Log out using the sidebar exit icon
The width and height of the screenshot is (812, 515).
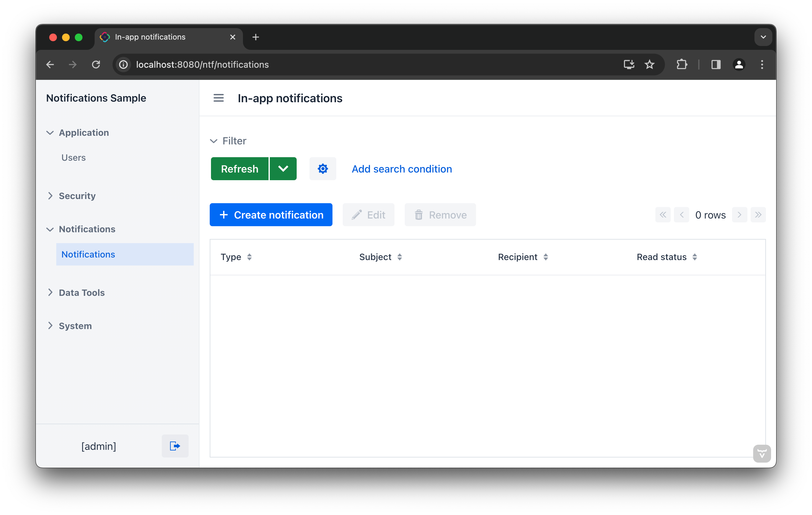click(175, 446)
